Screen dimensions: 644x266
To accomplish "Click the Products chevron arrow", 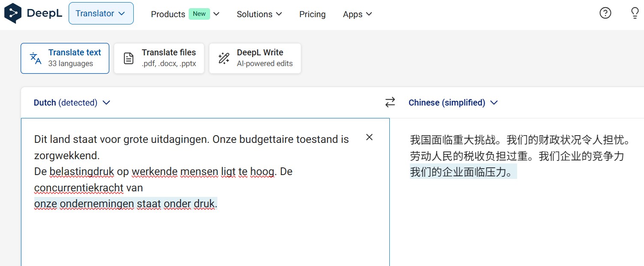I will pyautogui.click(x=217, y=14).
